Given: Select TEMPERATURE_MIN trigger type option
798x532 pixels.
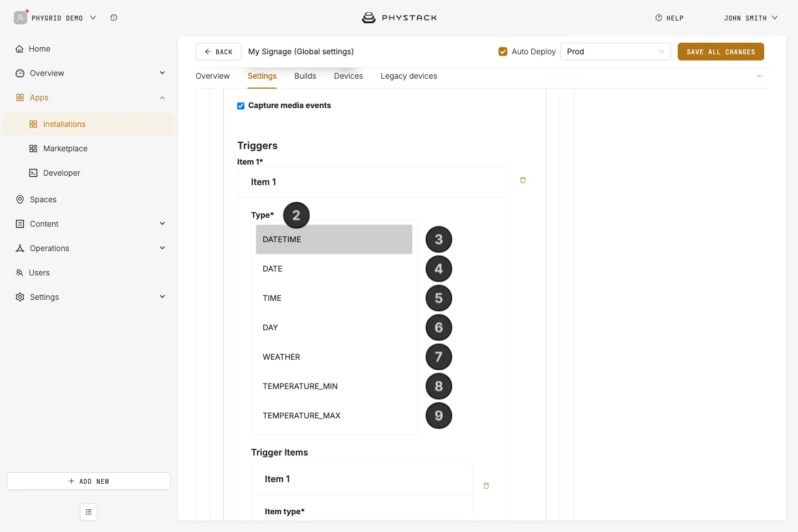Looking at the screenshot, I should pyautogui.click(x=334, y=386).
